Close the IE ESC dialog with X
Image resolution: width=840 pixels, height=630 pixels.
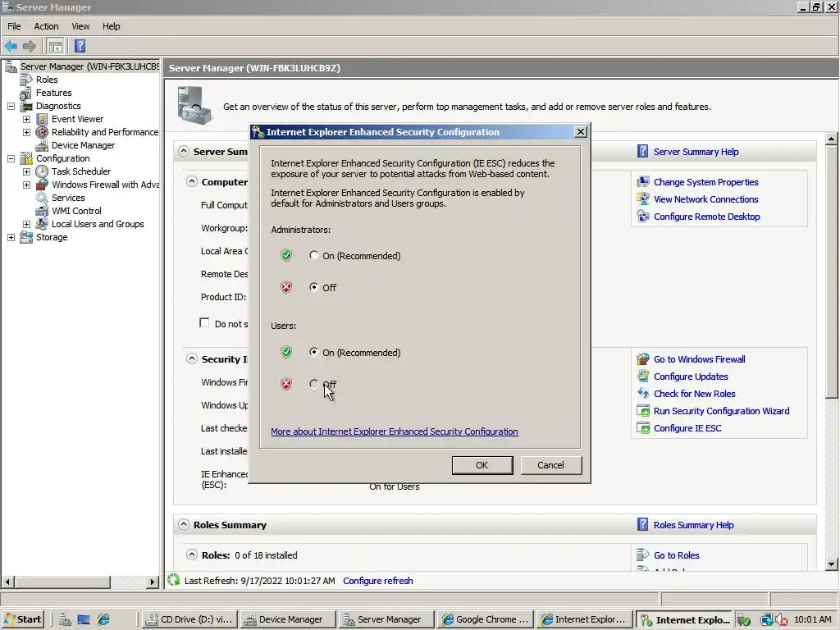(x=580, y=132)
